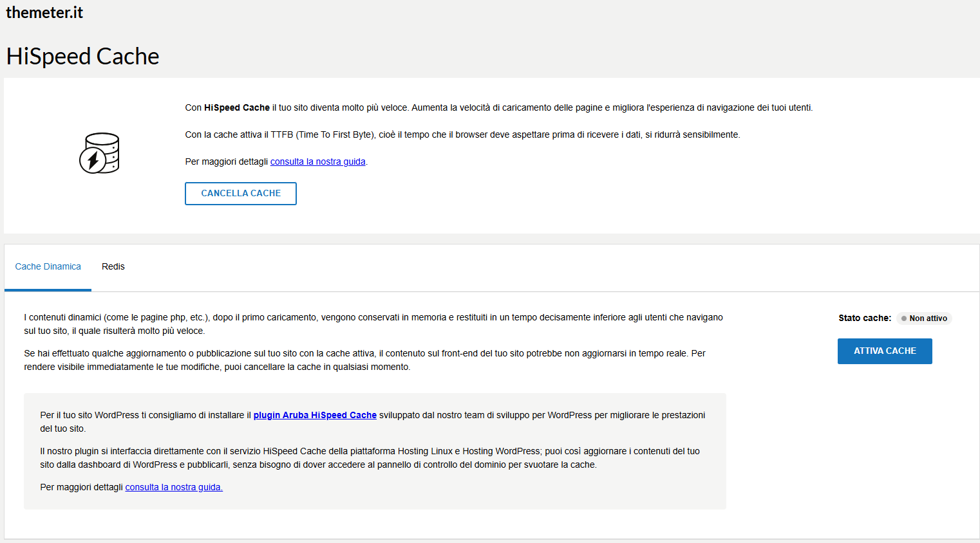Click the ATTIVA CACHE button
The width and height of the screenshot is (980, 543).
(x=885, y=351)
